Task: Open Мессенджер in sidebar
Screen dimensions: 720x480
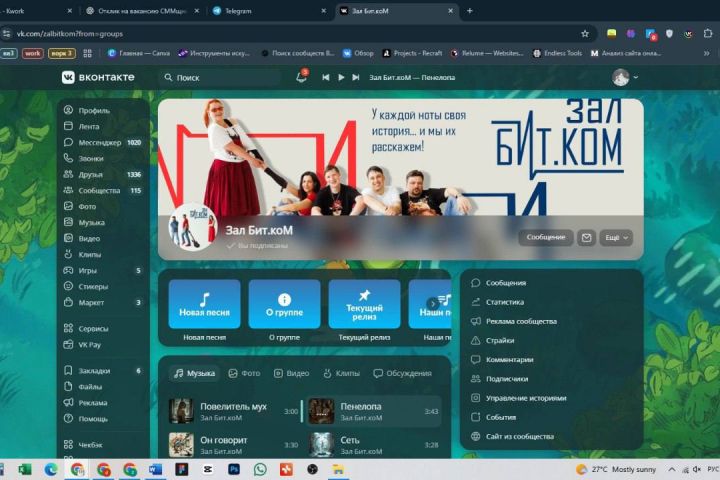Action: click(x=103, y=142)
